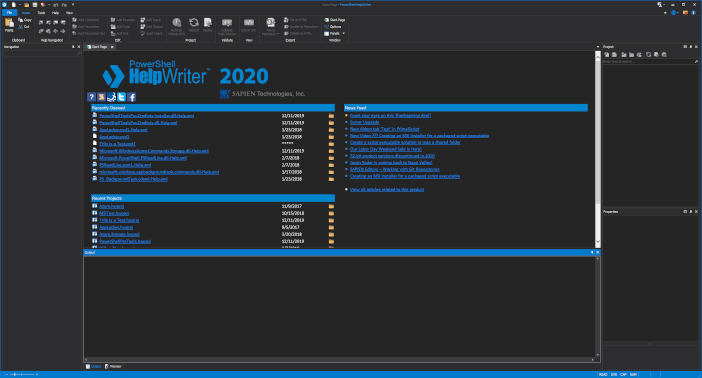This screenshot has width=702, height=378.
Task: Toggle the pin on the Project panel
Action: click(x=690, y=47)
